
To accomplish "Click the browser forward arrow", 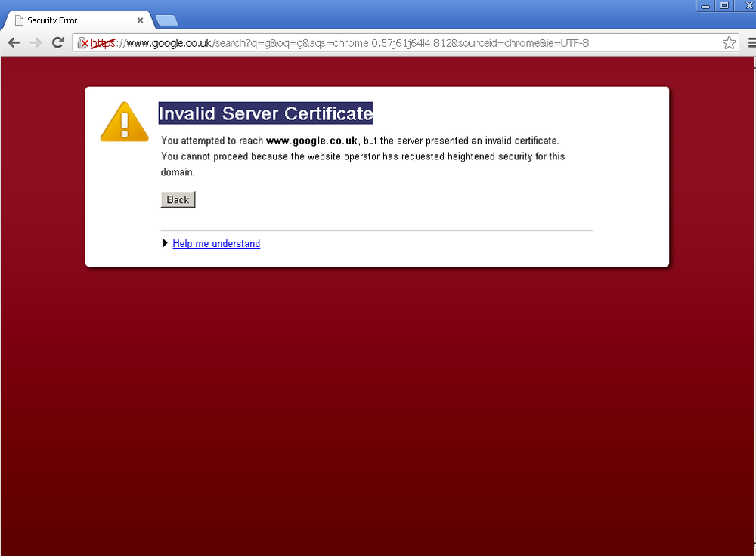I will point(36,43).
